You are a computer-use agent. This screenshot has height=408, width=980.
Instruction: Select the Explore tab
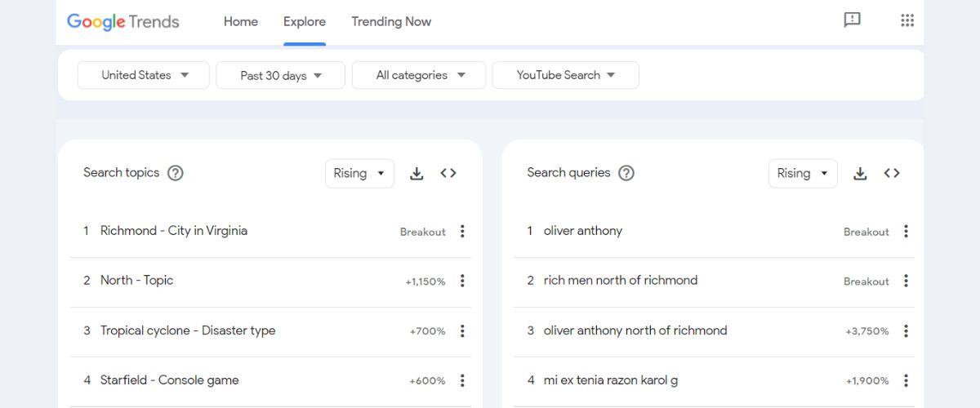[305, 22]
